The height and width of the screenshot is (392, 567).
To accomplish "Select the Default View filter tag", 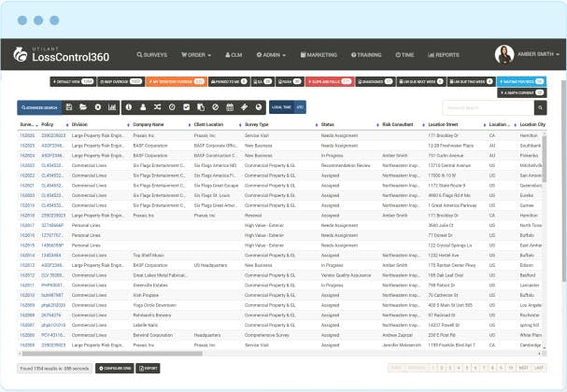I will tap(73, 81).
